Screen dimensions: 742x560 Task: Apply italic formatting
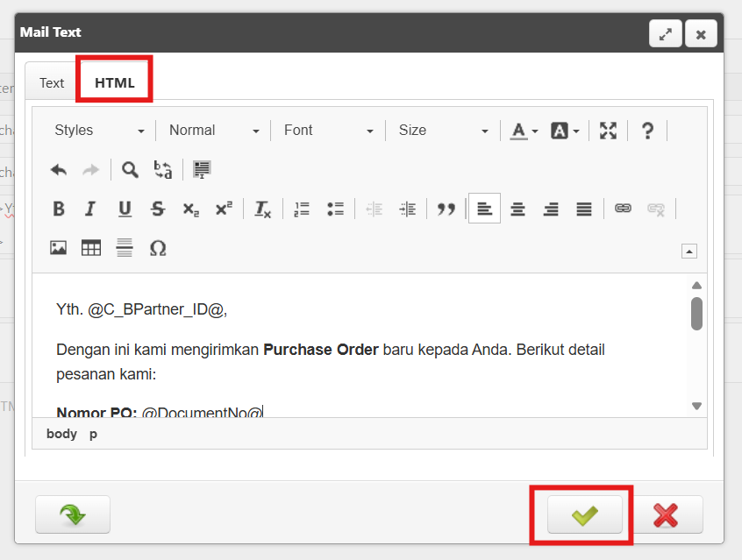[89, 209]
